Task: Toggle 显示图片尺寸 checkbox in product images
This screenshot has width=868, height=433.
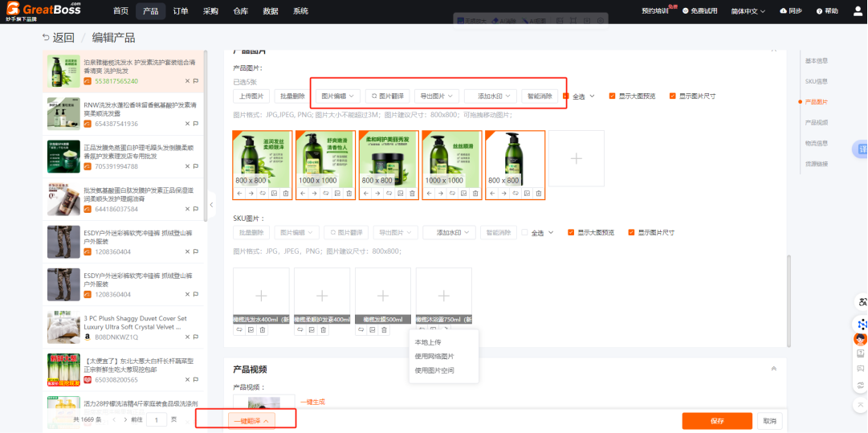Action: tap(673, 96)
